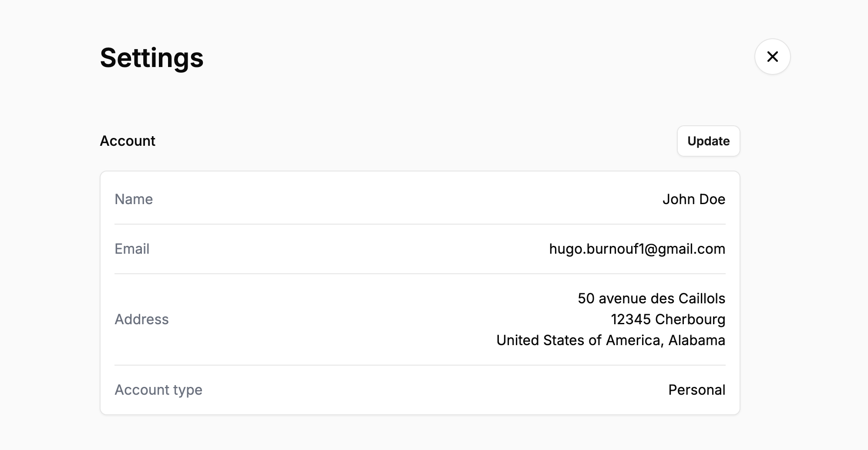Select the hugo.burnouf1@gmail.com email value

click(637, 249)
